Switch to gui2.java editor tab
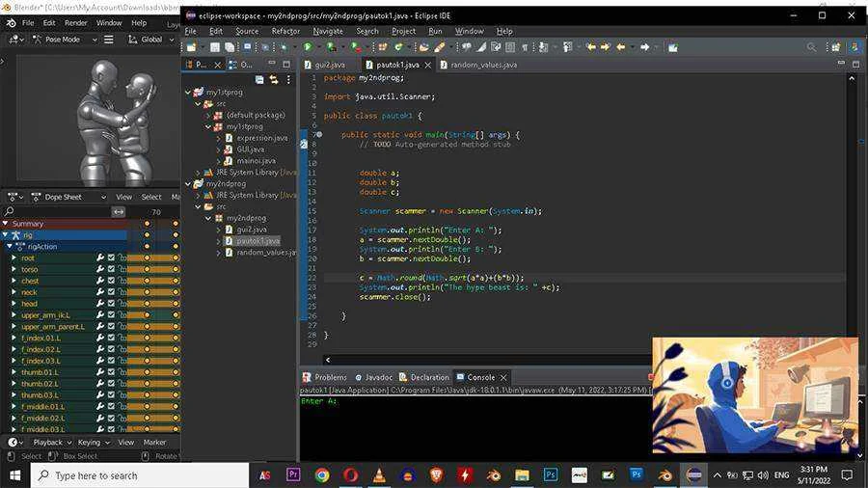This screenshot has height=488, width=868. tap(330, 65)
